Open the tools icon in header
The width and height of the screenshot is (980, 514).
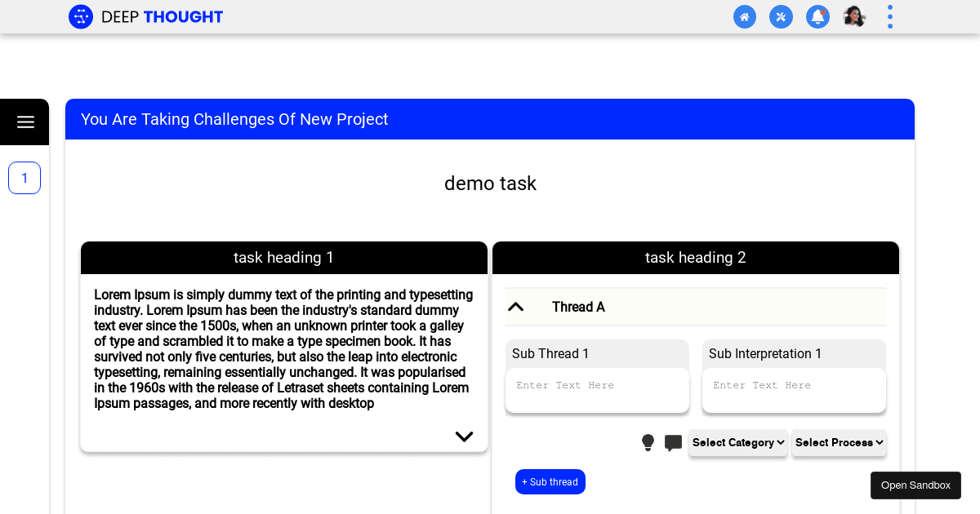(782, 16)
